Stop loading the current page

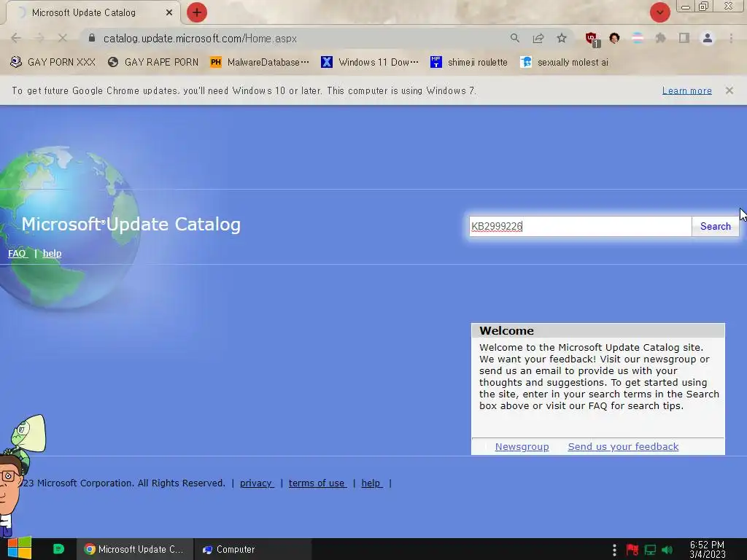click(x=63, y=38)
